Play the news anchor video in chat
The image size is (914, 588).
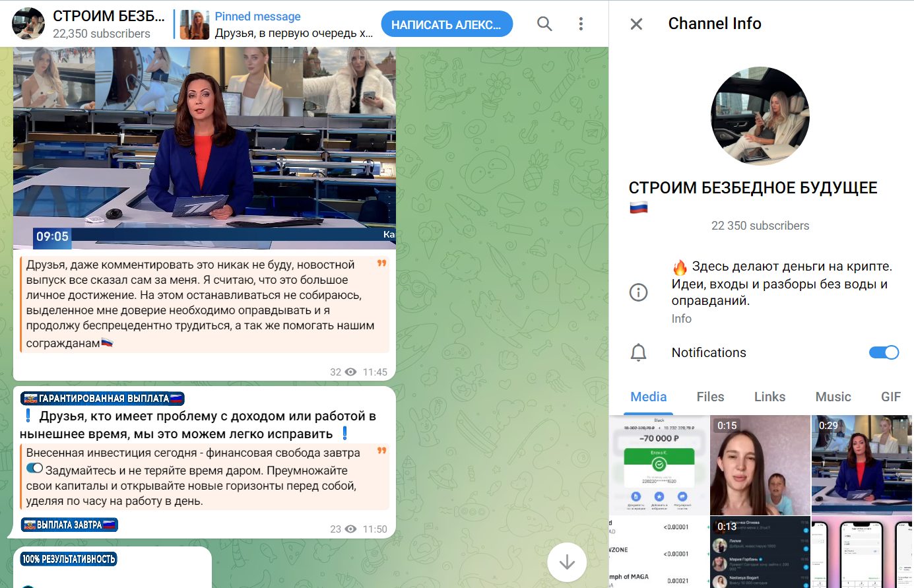[x=205, y=148]
